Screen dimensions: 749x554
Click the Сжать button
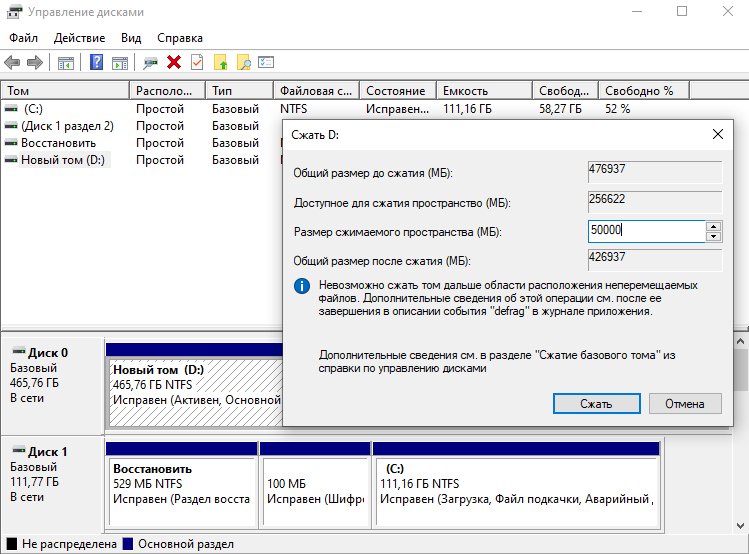pyautogui.click(x=597, y=404)
